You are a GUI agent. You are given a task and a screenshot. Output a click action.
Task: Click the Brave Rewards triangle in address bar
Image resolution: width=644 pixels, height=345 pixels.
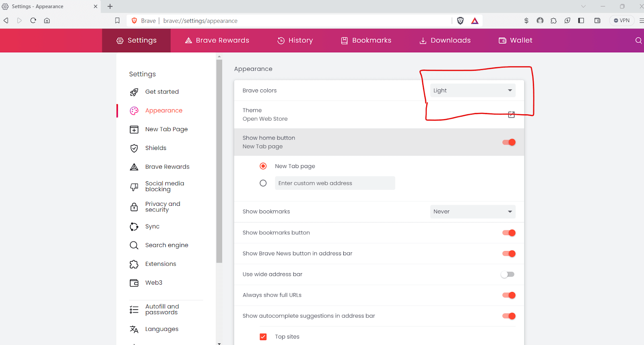tap(475, 21)
